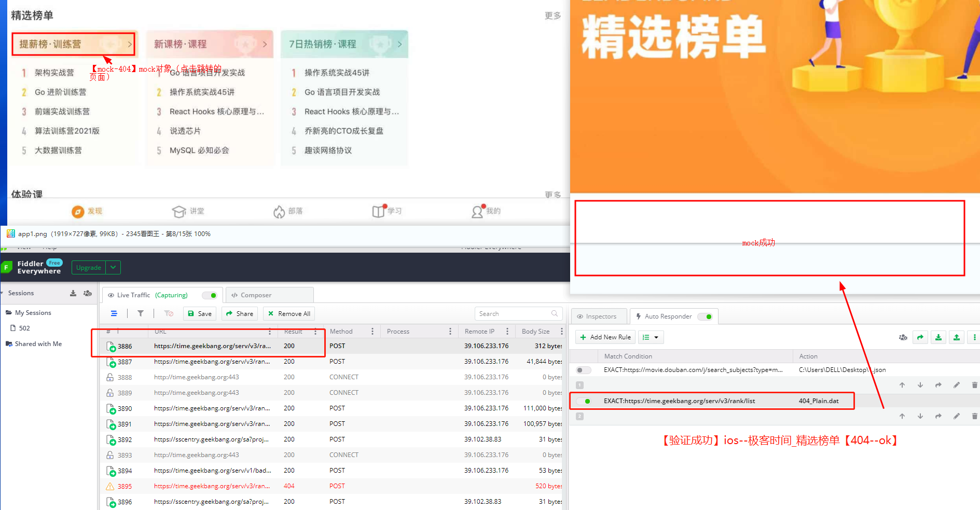Open the 学习 tab in app screenshot

click(x=387, y=211)
